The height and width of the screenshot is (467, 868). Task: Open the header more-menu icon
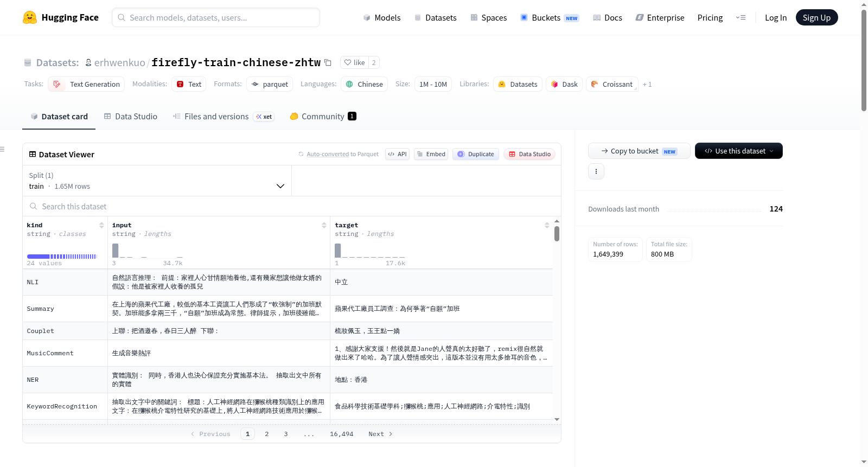tap(741, 17)
